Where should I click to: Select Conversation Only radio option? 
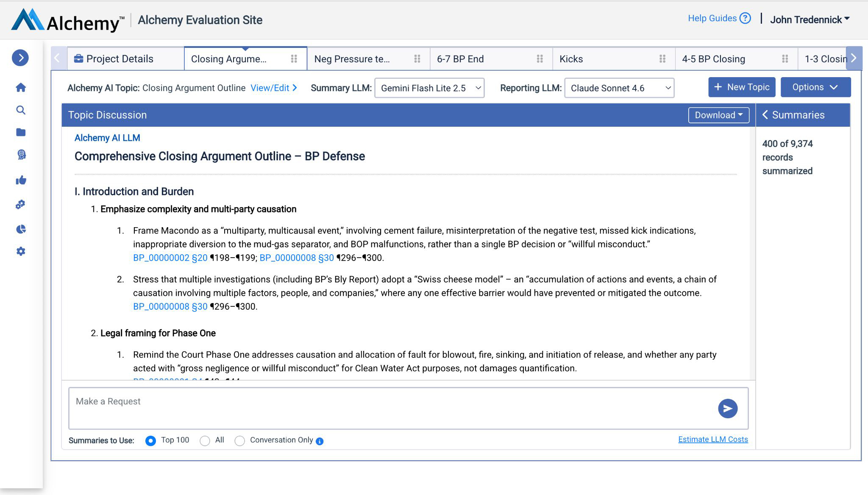click(239, 441)
